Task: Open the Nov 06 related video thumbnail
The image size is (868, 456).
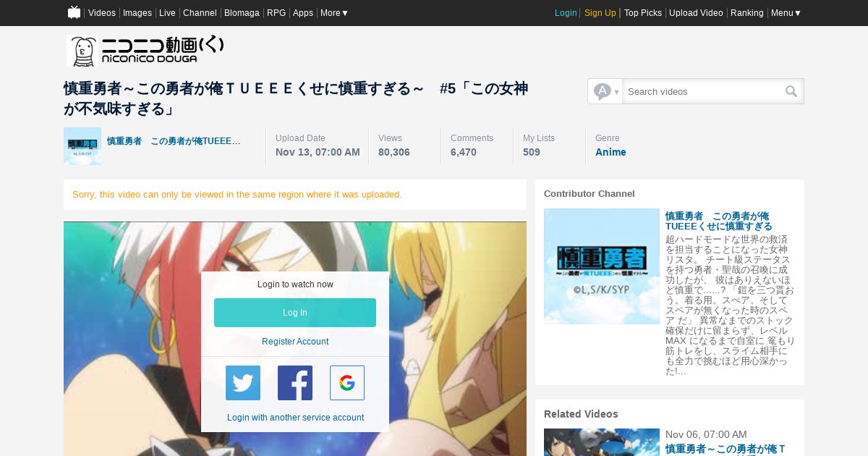Action: 602,442
